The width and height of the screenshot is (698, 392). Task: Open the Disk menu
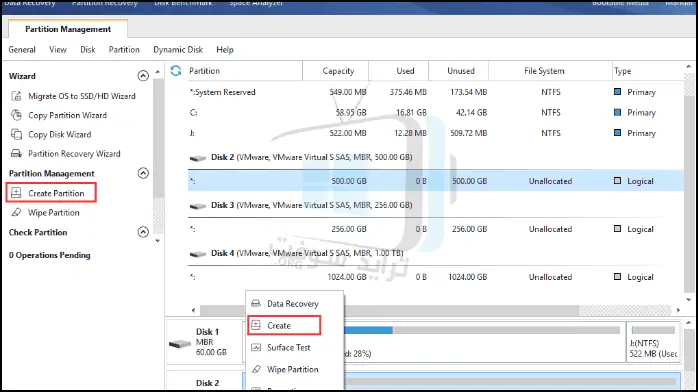point(88,49)
